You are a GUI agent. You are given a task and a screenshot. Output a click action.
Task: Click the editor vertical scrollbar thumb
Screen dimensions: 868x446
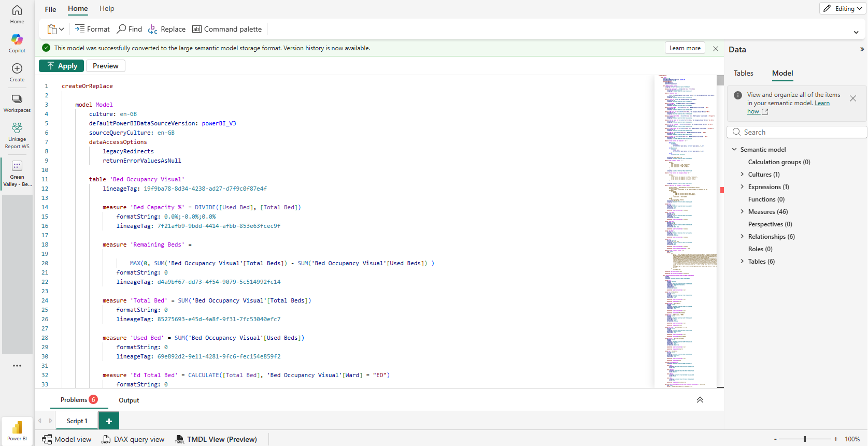[720, 80]
